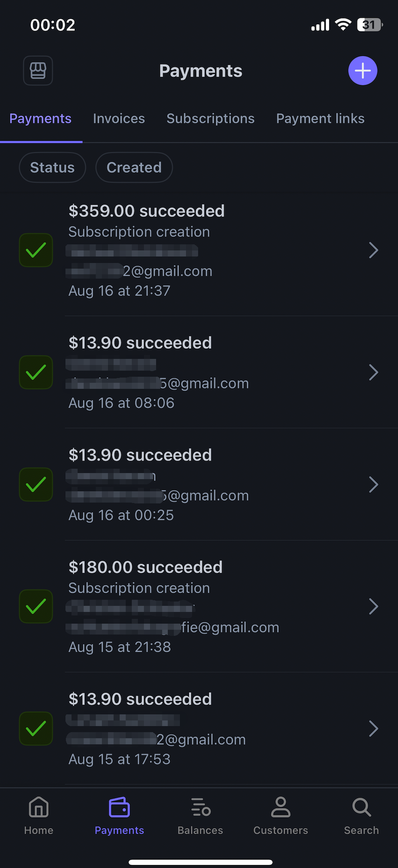Tap green checkmark for $180.00 payment

[x=36, y=606]
